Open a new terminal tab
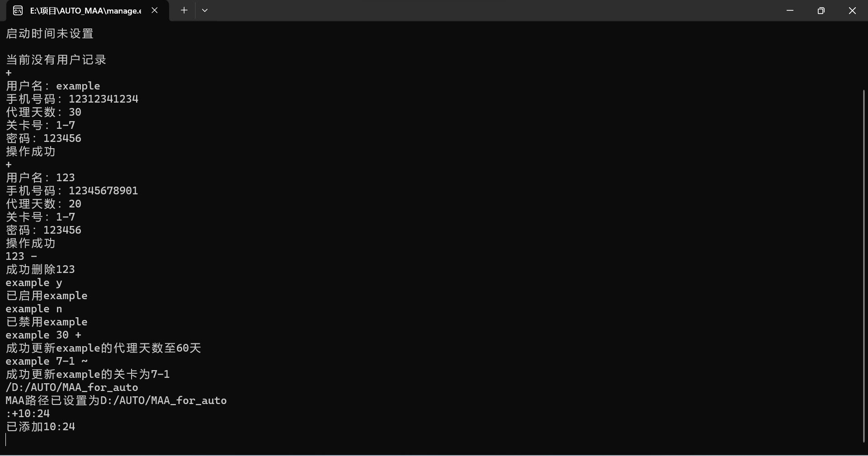 184,10
